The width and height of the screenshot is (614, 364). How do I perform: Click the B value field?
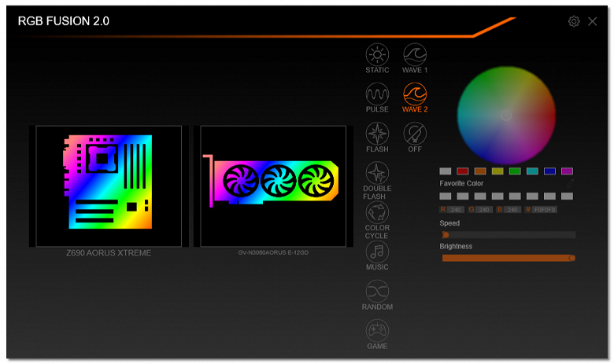tap(512, 210)
